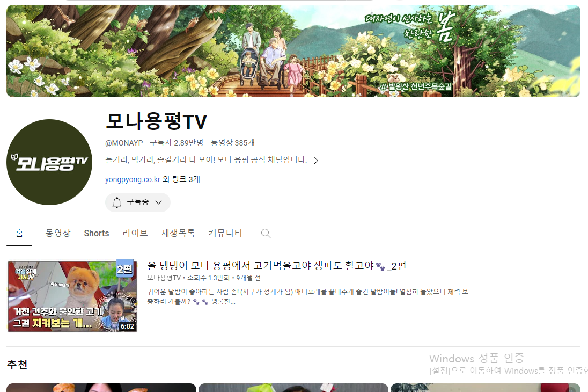Screen dimensions: 588x392
Task: Open the 커뮤니티 tab
Action: 225,234
